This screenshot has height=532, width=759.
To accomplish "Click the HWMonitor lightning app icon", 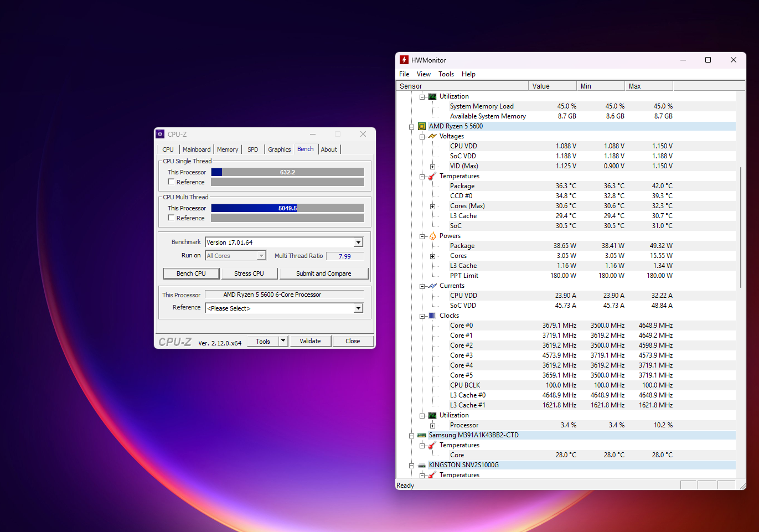I will (404, 60).
